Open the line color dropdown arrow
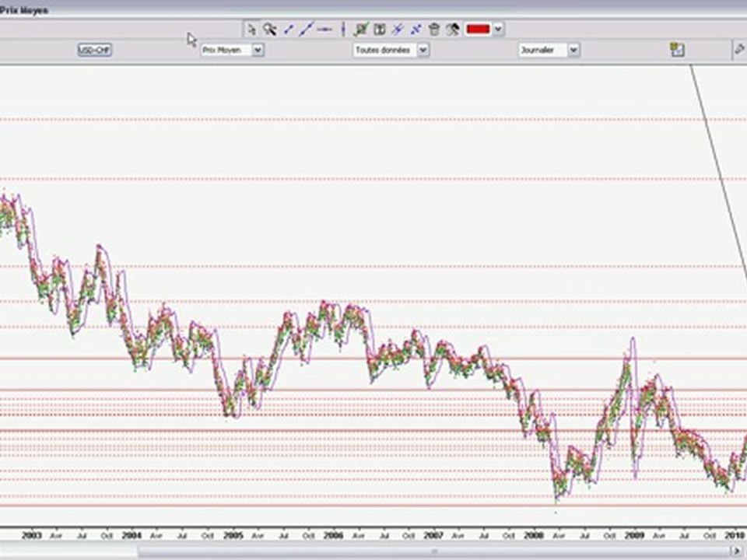This screenshot has width=747, height=560. pyautogui.click(x=498, y=30)
